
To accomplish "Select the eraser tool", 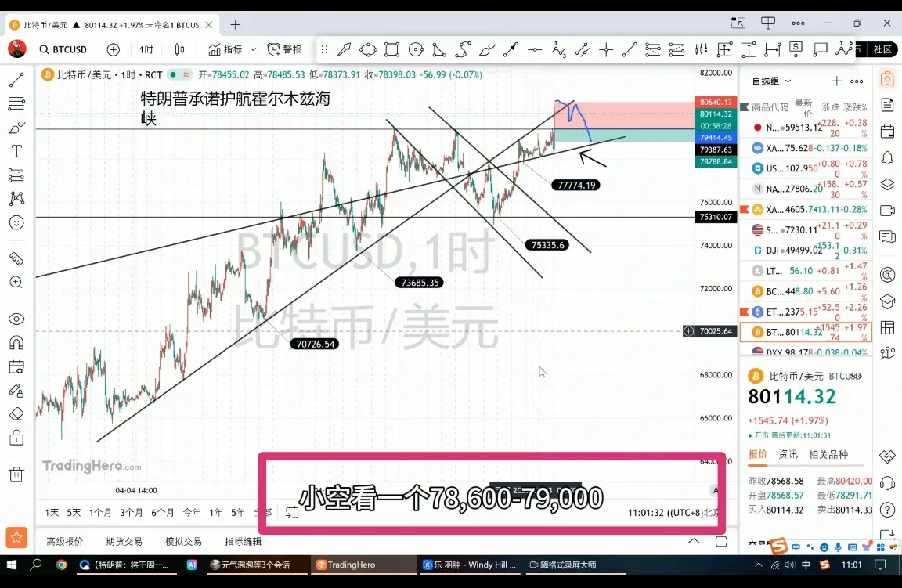I will (16, 413).
